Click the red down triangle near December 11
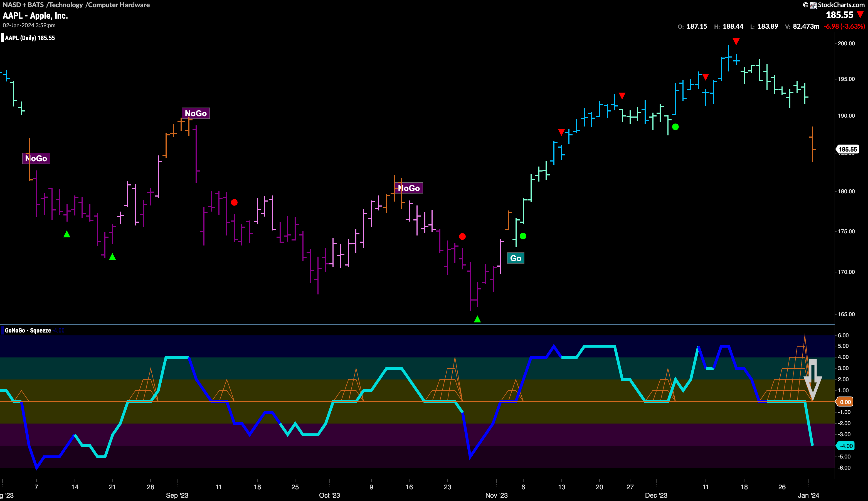868x501 pixels. [x=706, y=77]
